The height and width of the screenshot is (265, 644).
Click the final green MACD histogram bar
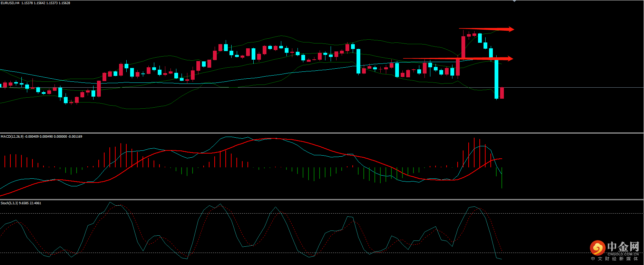tap(502, 178)
